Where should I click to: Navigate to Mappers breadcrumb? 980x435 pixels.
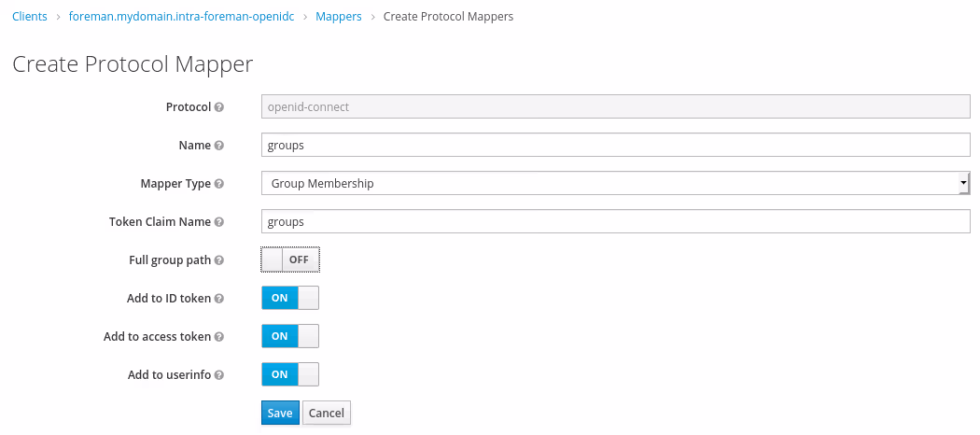339,17
